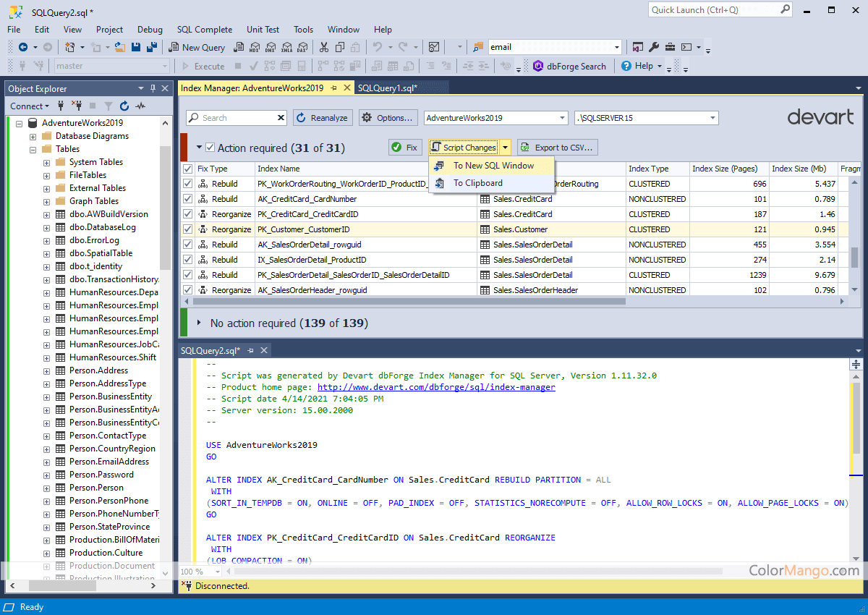Open the DAX query icon

[302, 47]
